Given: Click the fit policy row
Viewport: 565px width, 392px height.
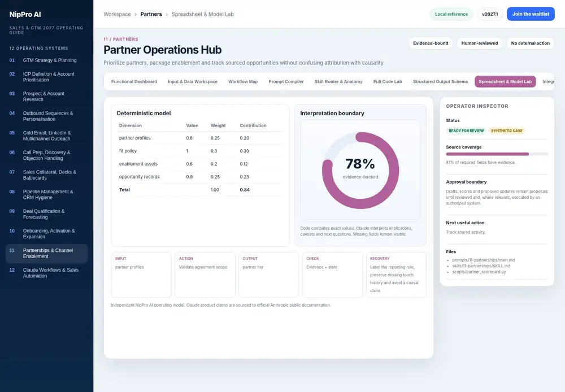Looking at the screenshot, I should point(201,151).
